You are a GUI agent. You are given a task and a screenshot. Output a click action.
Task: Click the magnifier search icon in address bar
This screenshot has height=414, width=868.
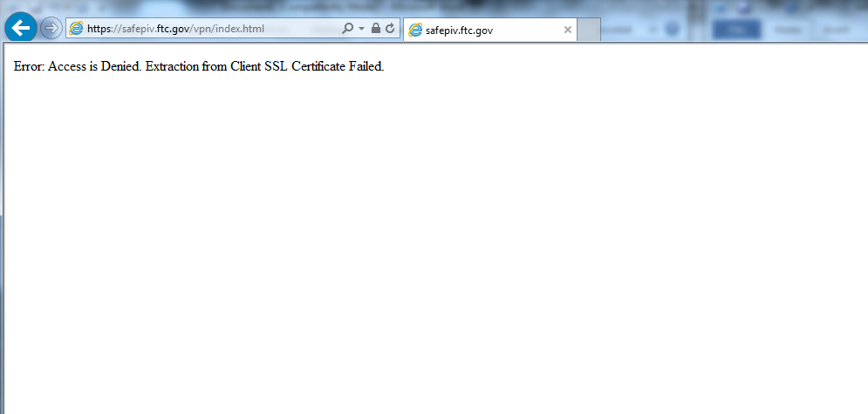[347, 28]
